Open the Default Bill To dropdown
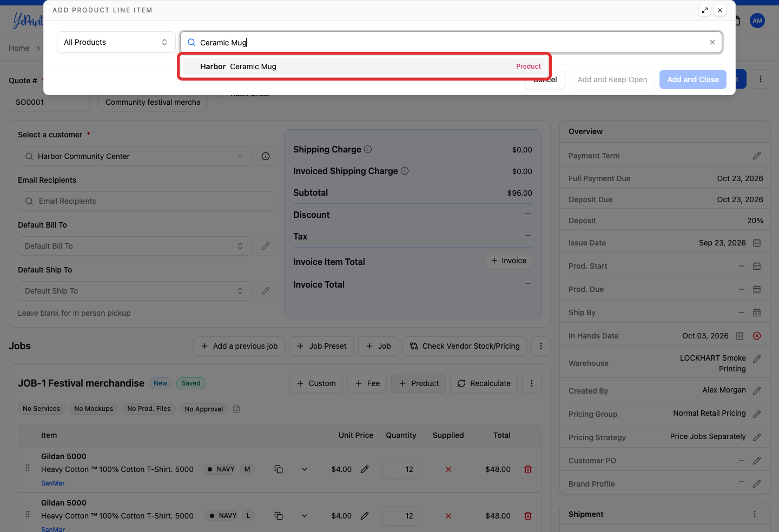Image resolution: width=779 pixels, height=532 pixels. [x=135, y=246]
